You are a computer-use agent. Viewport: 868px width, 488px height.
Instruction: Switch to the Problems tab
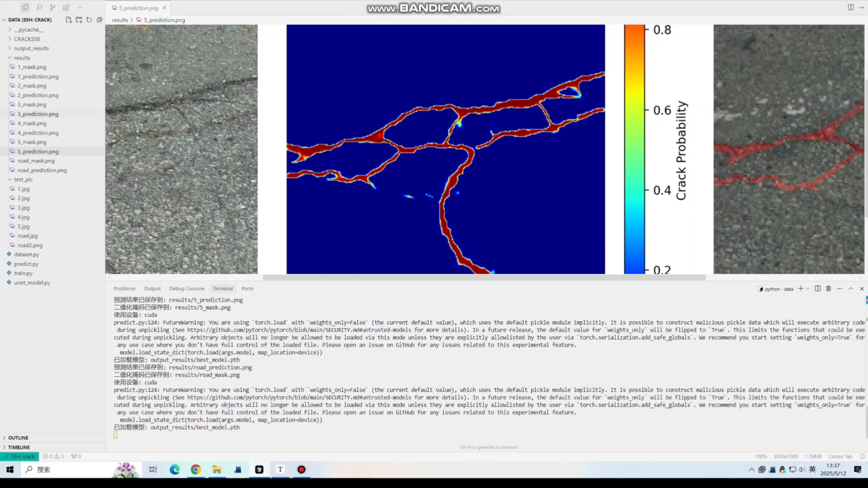pyautogui.click(x=124, y=289)
